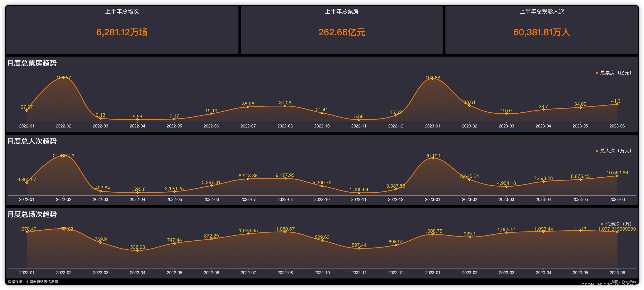Toggle the 总票房（亿元）legend dot

pos(597,73)
